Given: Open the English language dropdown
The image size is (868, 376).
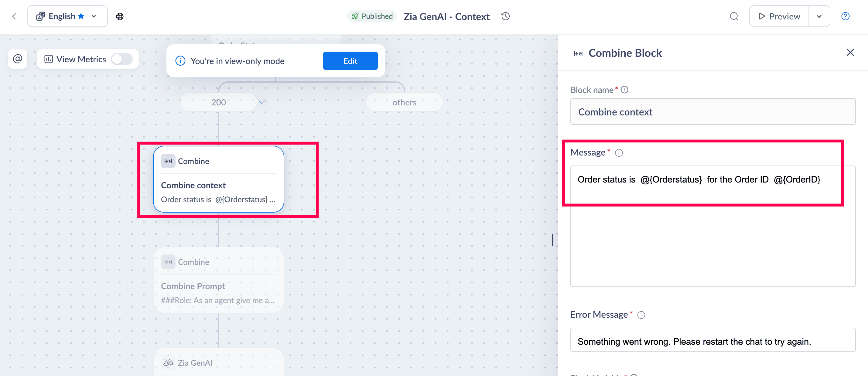Looking at the screenshot, I should coord(67,16).
